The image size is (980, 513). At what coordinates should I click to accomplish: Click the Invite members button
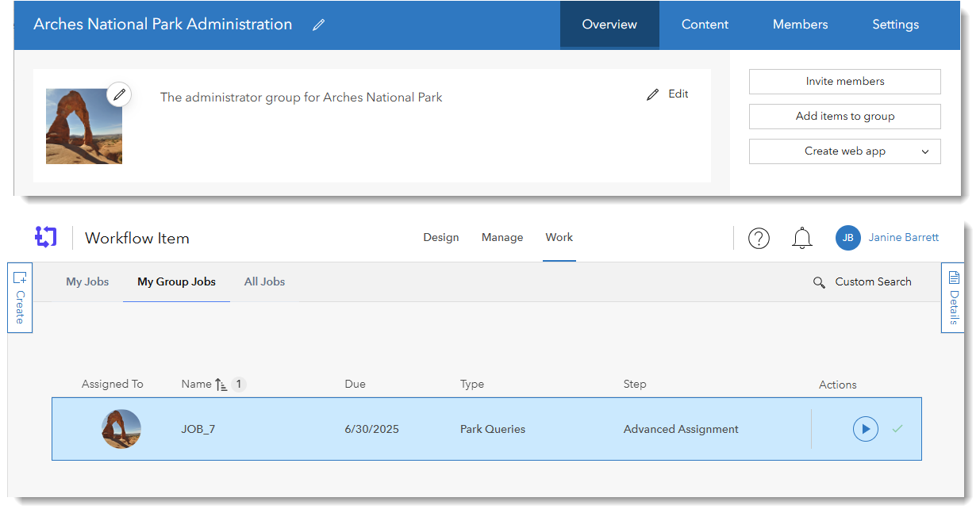click(x=844, y=82)
